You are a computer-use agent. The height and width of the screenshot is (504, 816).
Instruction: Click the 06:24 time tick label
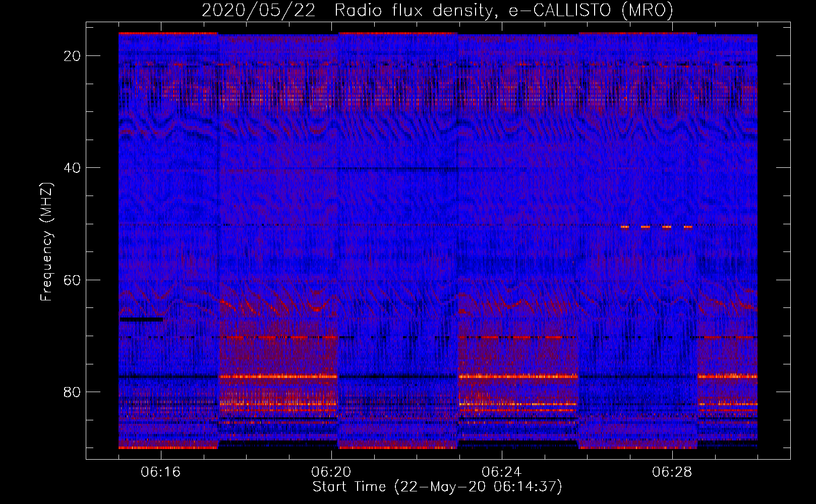[502, 472]
